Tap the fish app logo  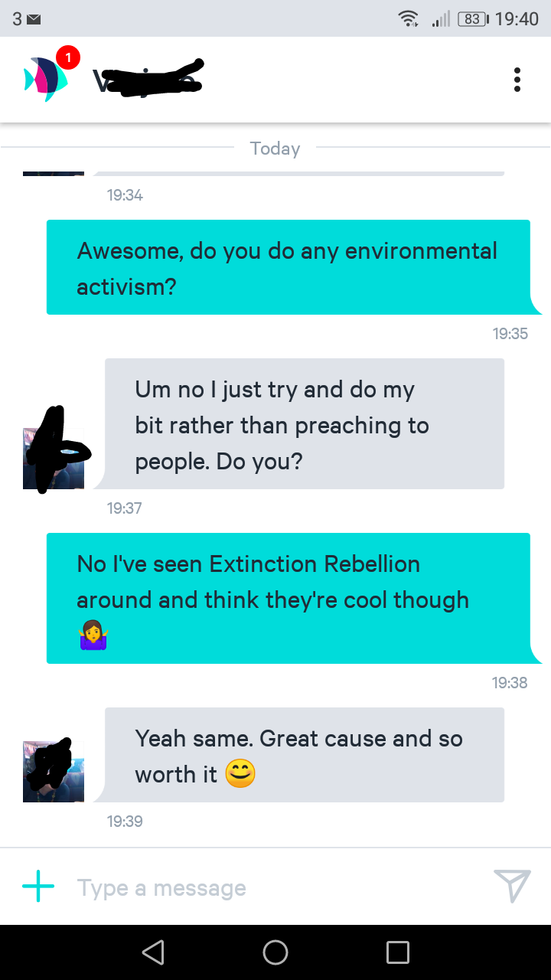pos(45,80)
